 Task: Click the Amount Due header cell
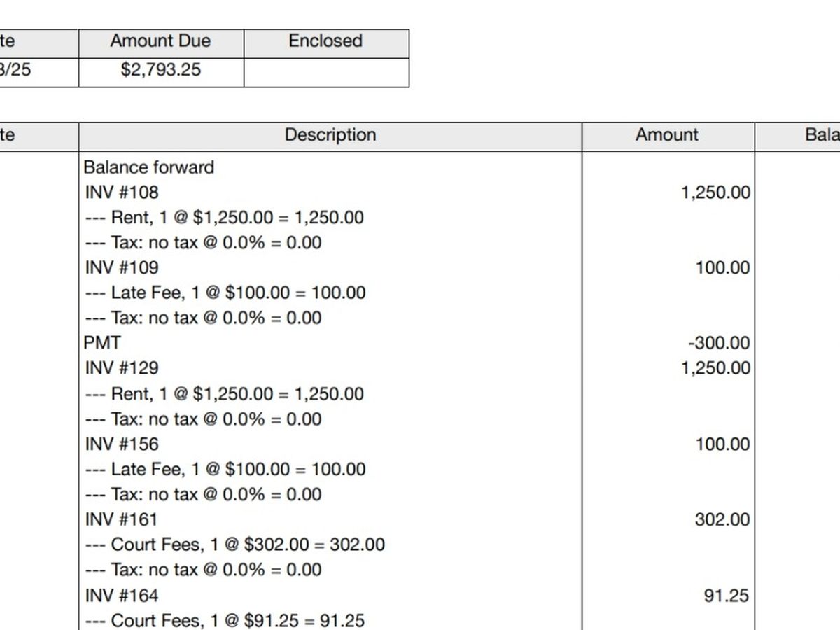point(160,41)
